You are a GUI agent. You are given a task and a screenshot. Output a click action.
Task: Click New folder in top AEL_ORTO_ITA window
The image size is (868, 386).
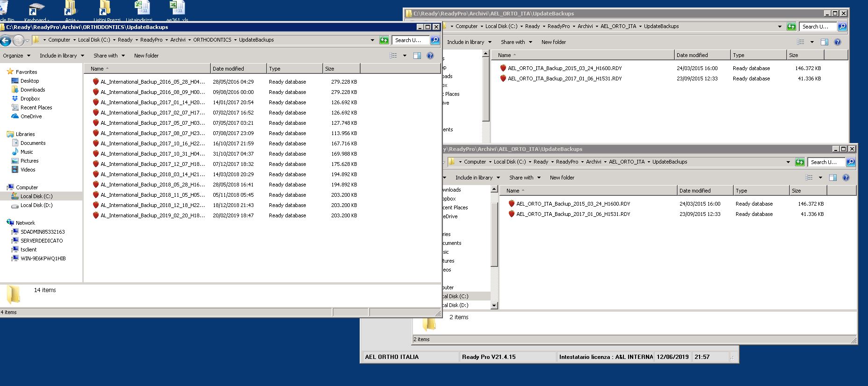tap(554, 42)
